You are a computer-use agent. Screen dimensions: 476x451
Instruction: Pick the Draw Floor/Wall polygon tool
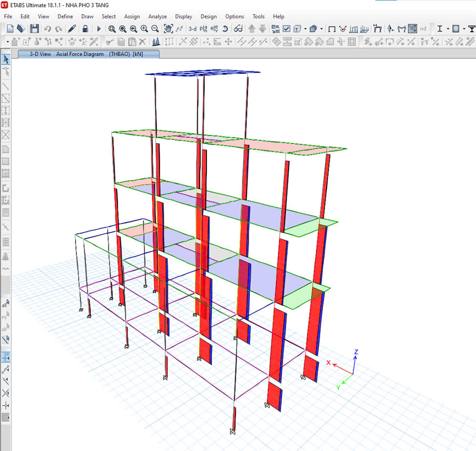[6, 149]
